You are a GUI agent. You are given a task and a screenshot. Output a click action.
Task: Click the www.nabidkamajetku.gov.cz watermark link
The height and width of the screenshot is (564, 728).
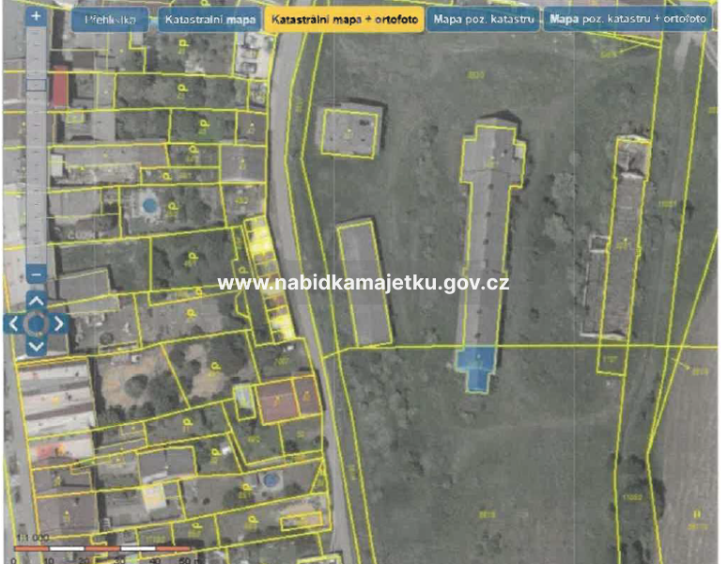coord(364,283)
